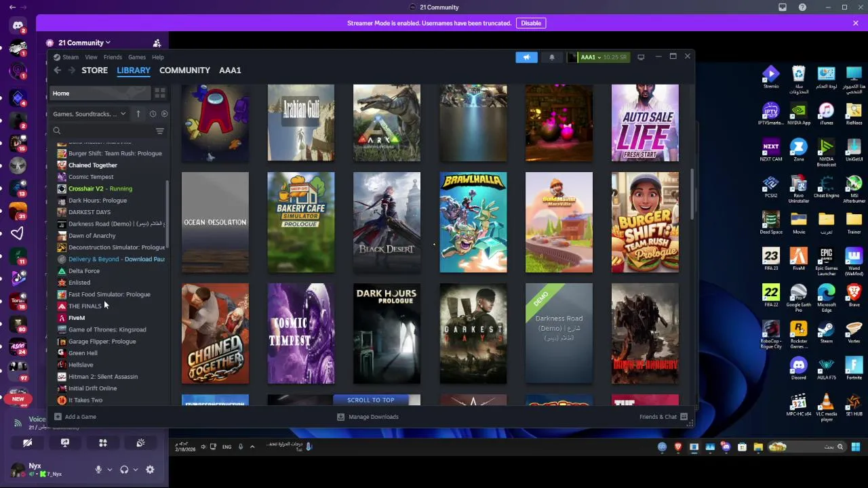Image resolution: width=868 pixels, height=488 pixels.
Task: Show hidden system tray icons chevron
Action: (252, 447)
